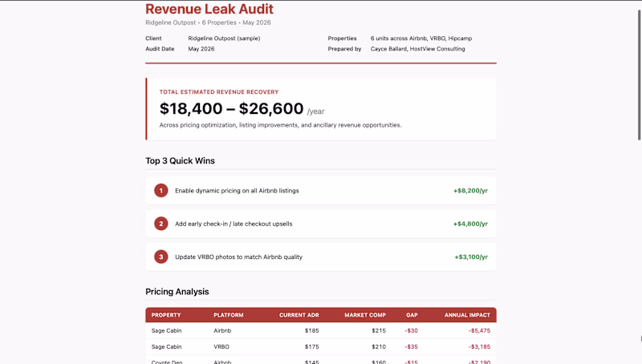This screenshot has width=642, height=364.
Task: Click the 'Audit Date' label
Action: pyautogui.click(x=160, y=49)
